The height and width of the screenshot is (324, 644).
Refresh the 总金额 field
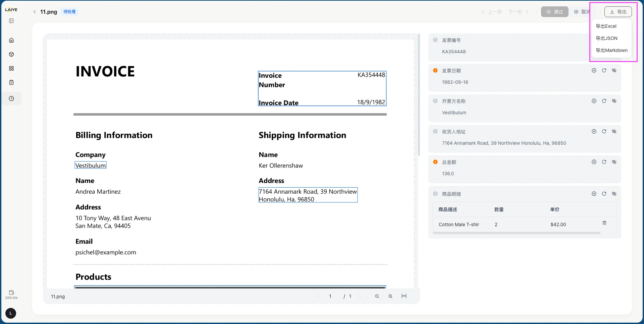click(x=604, y=162)
